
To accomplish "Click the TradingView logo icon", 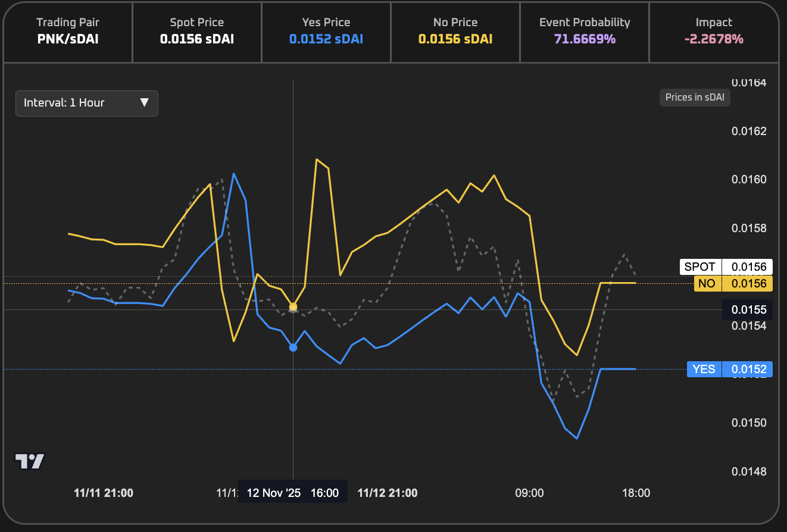I will 29,461.
